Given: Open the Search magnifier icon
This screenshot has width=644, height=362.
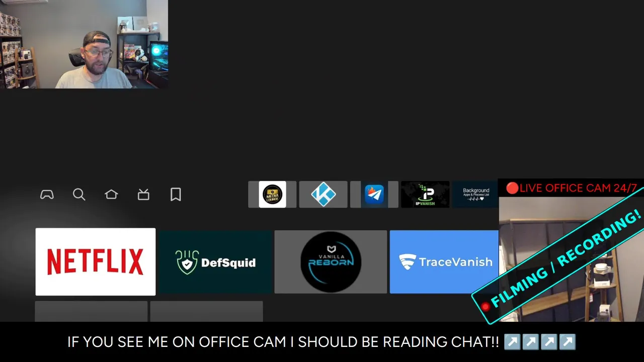Looking at the screenshot, I should click(x=79, y=195).
